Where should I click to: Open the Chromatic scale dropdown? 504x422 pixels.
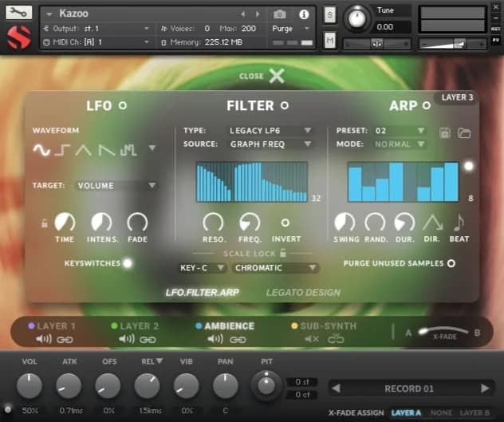[276, 268]
